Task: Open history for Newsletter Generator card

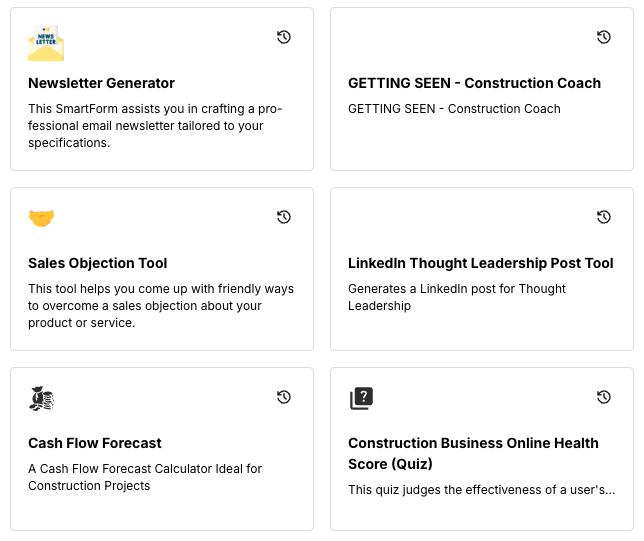Action: point(284,37)
